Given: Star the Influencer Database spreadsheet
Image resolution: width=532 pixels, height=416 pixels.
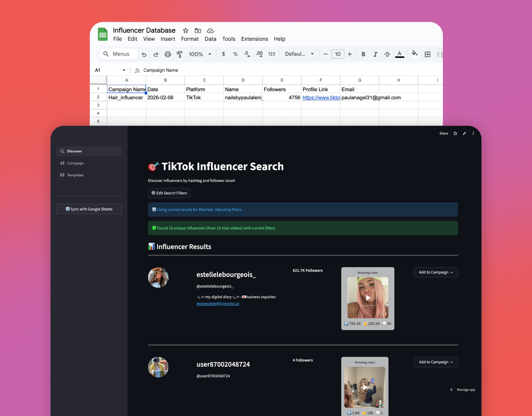Looking at the screenshot, I should coord(186,31).
